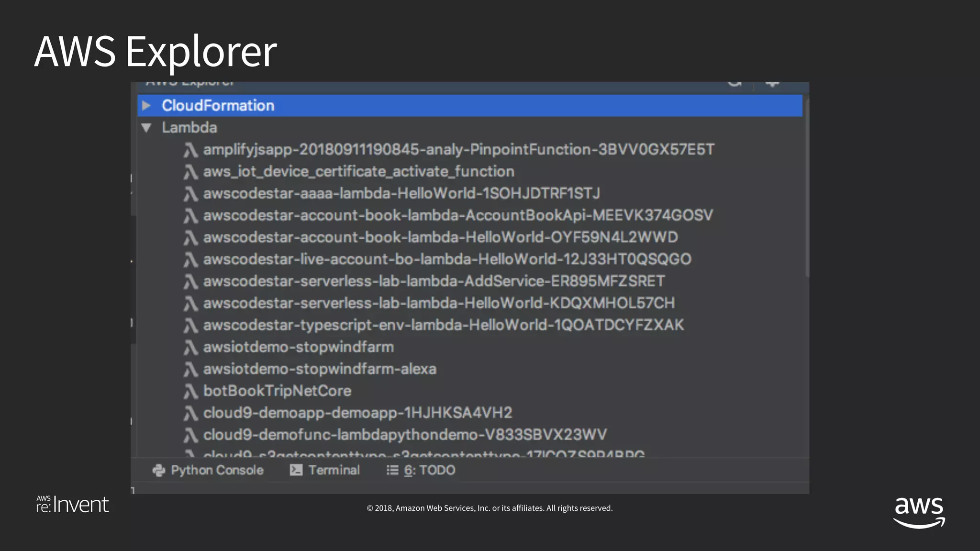The width and height of the screenshot is (980, 551).
Task: Select awscodestar-serverless-lab-lambda-AddService function
Action: point(434,281)
